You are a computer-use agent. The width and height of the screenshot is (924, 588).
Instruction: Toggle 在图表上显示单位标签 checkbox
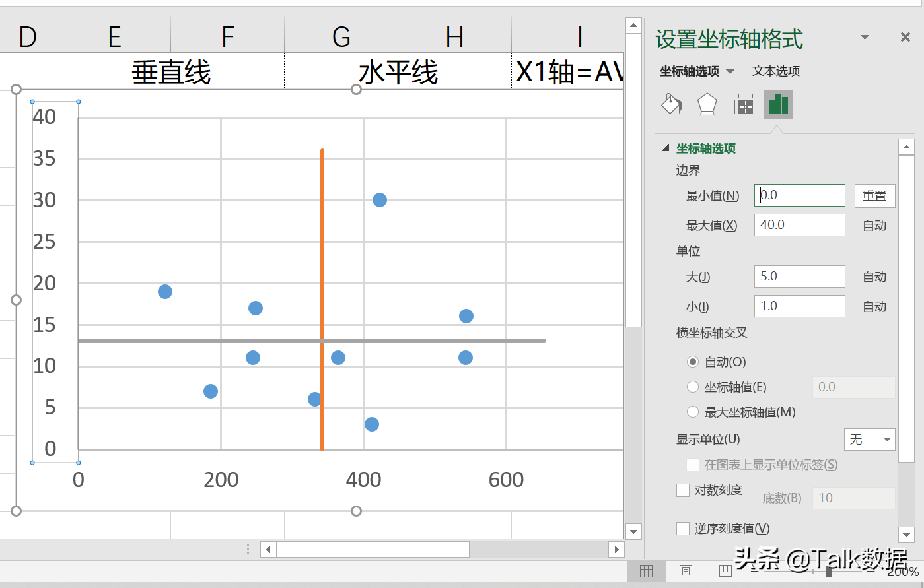(693, 465)
